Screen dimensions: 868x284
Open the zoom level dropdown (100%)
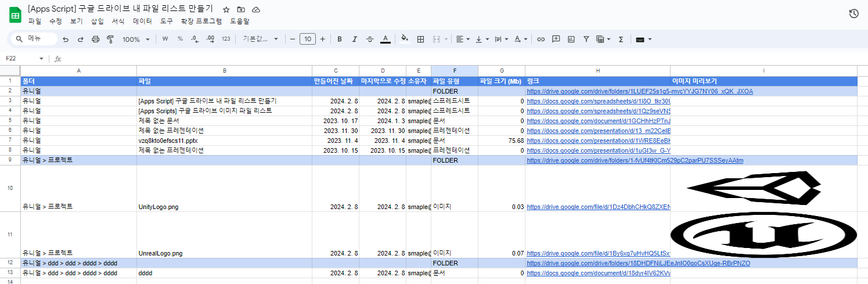(x=136, y=39)
